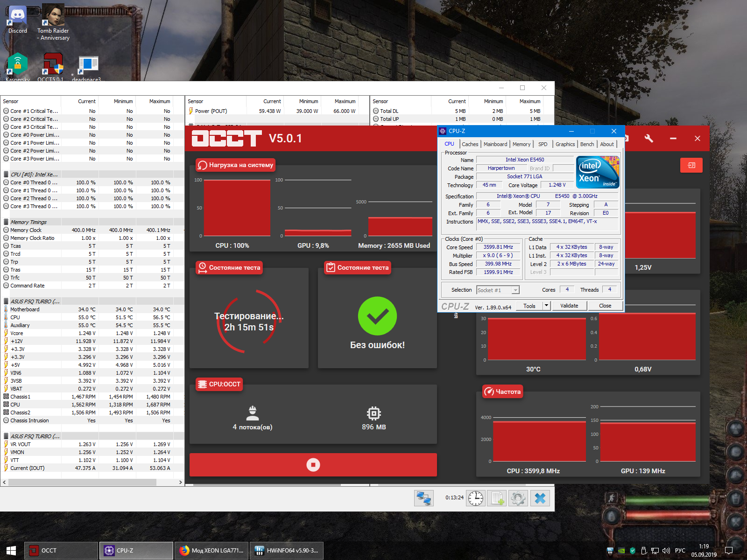Click the volume speaker tray icon
This screenshot has height=560, width=747.
coord(666,551)
